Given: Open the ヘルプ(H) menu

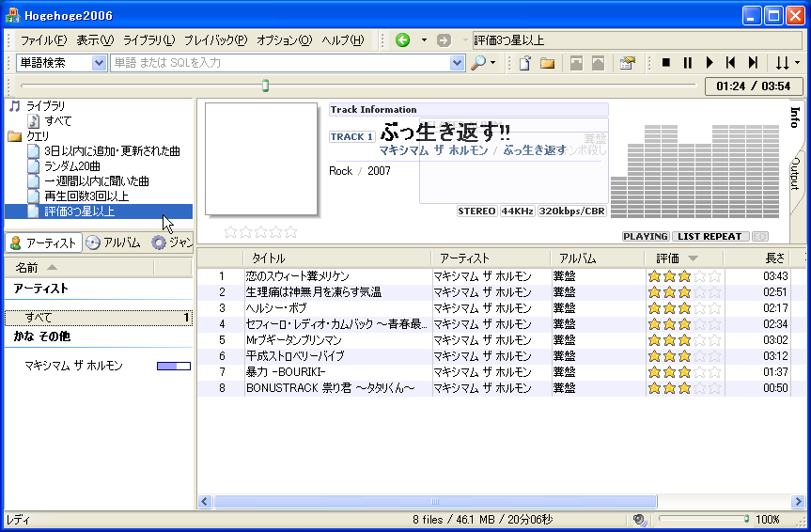Looking at the screenshot, I should tap(343, 40).
